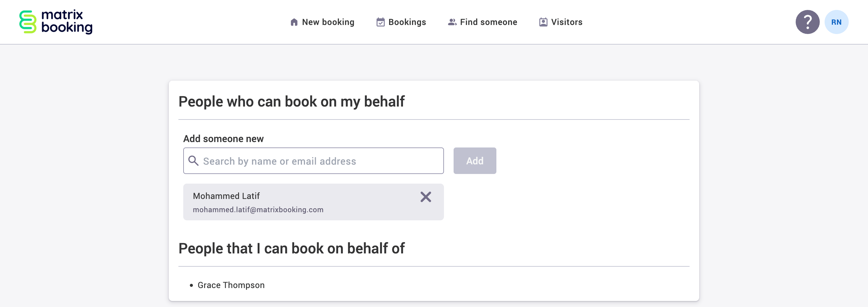Click mohammed.latif@matrixbooking.com email text
868x307 pixels.
pos(258,209)
